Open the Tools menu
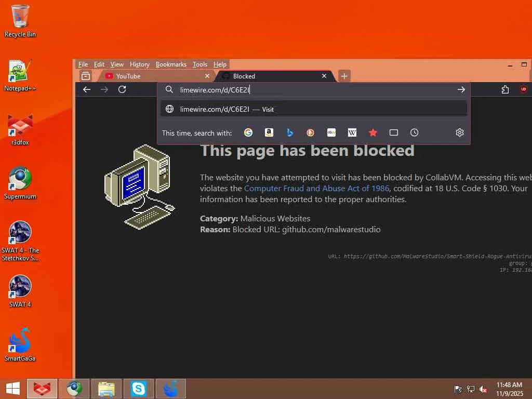The image size is (532, 399). tap(200, 64)
